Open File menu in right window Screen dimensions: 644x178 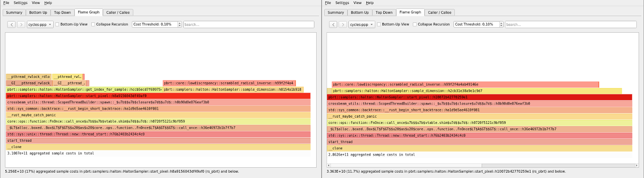pyautogui.click(x=328, y=3)
